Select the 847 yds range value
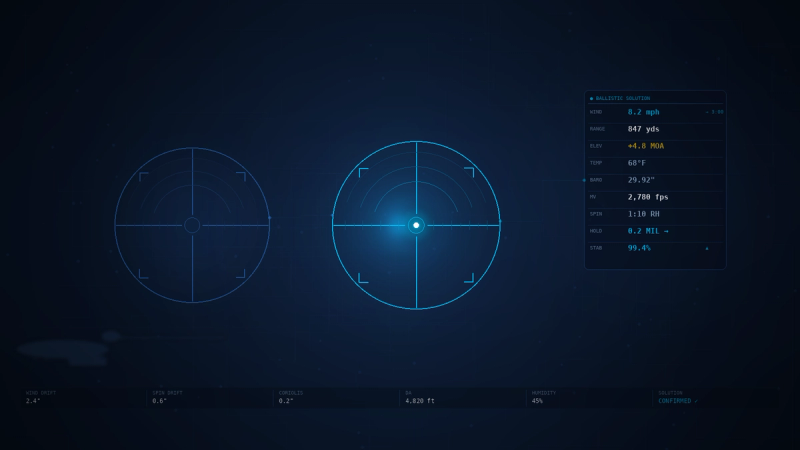This screenshot has width=800, height=450. tap(643, 129)
